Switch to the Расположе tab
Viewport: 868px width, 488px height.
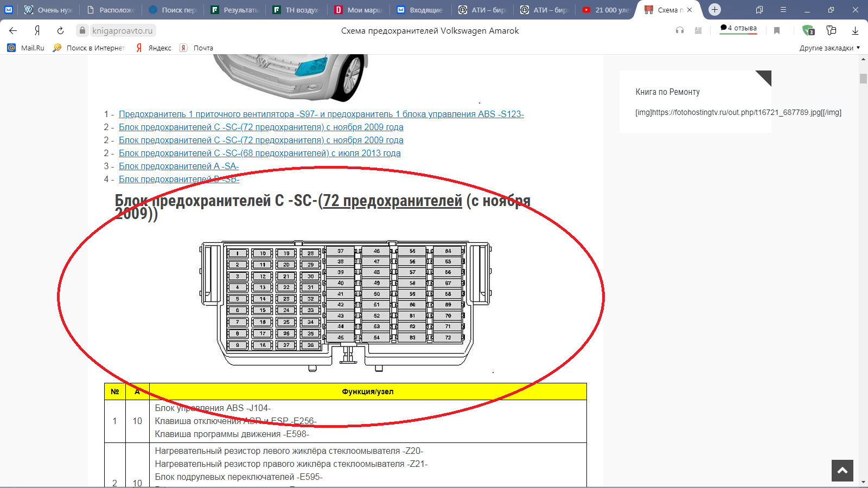click(x=111, y=10)
